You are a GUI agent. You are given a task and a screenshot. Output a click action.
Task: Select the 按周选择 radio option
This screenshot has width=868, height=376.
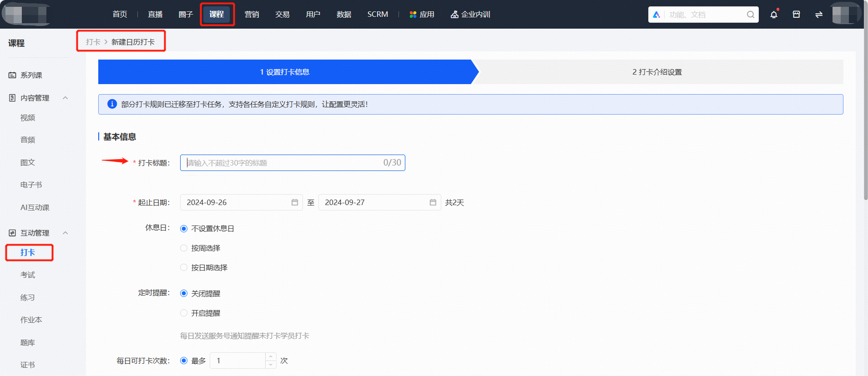pos(184,248)
